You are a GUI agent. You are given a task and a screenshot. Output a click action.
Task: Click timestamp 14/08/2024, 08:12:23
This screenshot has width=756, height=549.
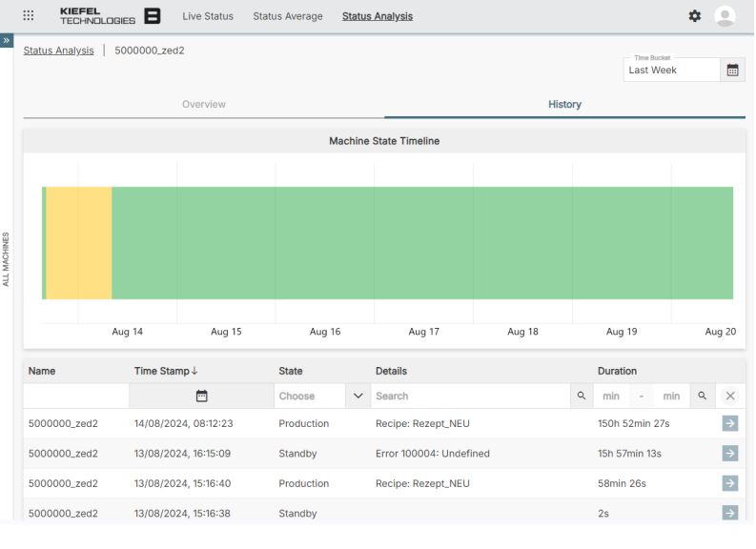[x=183, y=423]
